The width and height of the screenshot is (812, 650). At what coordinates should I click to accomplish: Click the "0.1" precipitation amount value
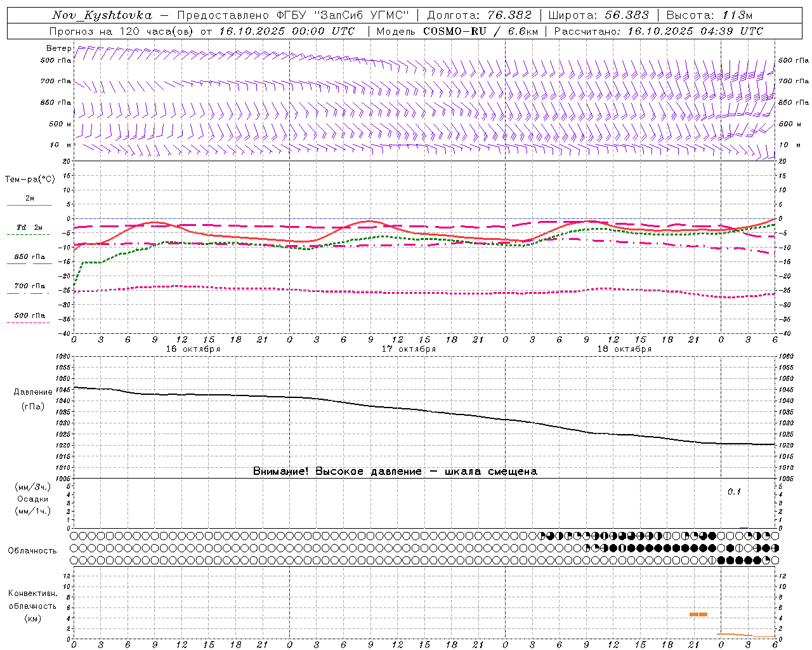click(734, 491)
